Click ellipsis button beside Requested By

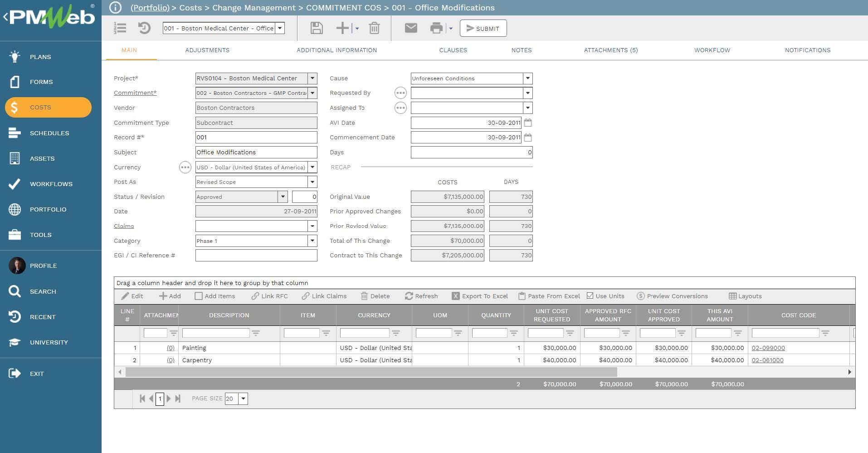tap(400, 93)
